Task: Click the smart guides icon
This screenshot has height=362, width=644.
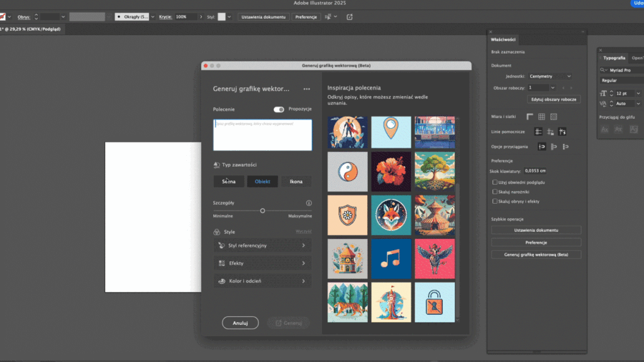Action: click(562, 132)
